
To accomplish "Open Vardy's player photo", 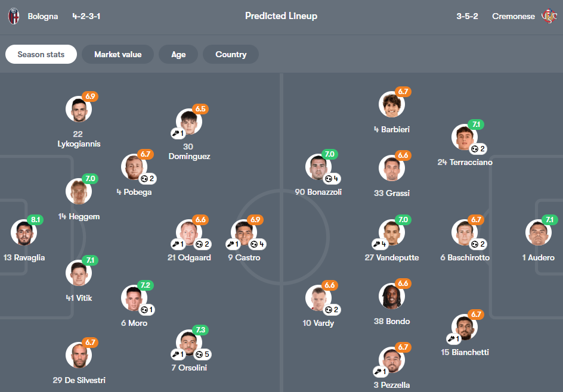I will (318, 298).
